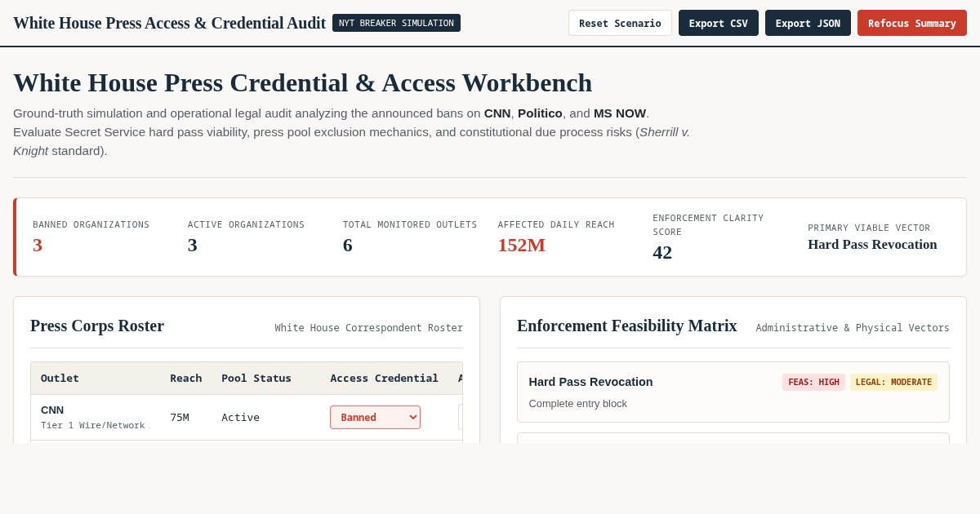Viewport: 980px width, 514px height.
Task: Click the Export JSON button
Action: tap(808, 23)
